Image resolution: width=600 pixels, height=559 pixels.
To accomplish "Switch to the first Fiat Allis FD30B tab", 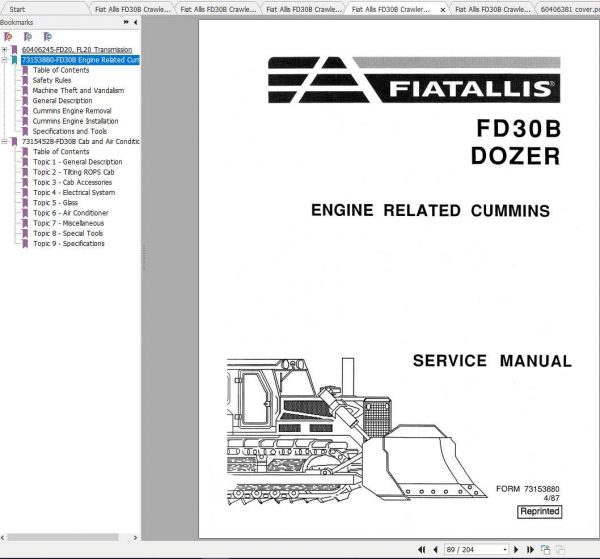I will pos(132,9).
